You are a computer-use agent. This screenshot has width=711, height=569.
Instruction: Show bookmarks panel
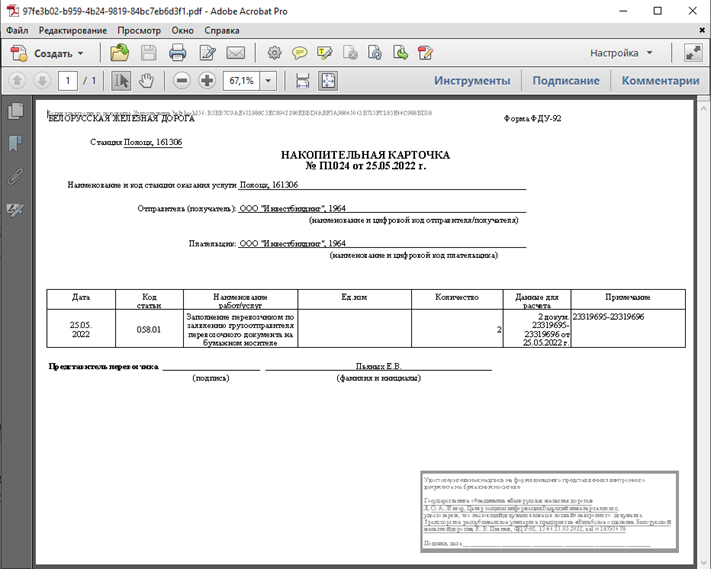pos(15,144)
